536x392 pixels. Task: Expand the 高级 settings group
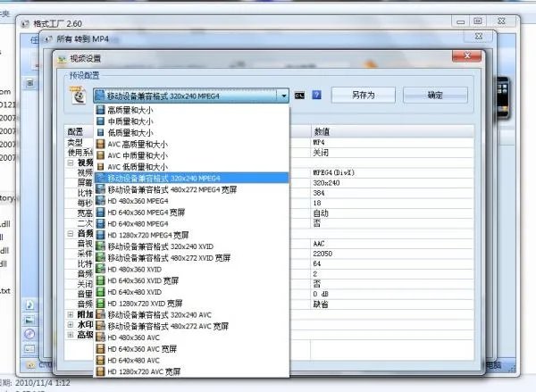coord(71,335)
